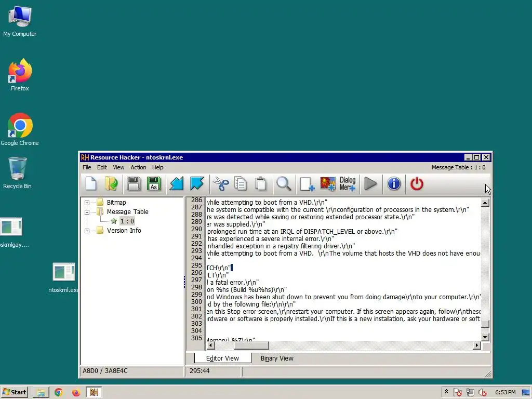The width and height of the screenshot is (532, 399).
Task: Select the Version Info folder
Action: click(124, 230)
